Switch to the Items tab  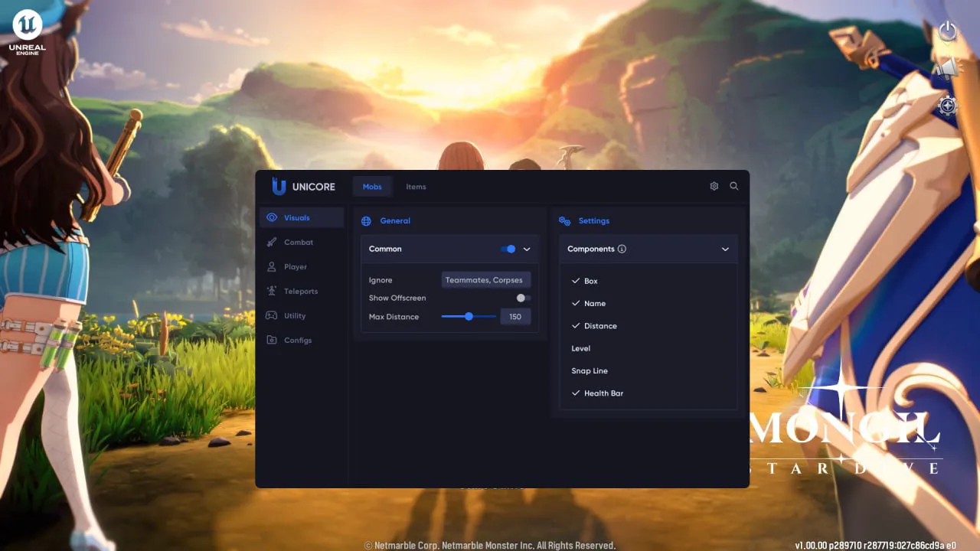coord(416,187)
